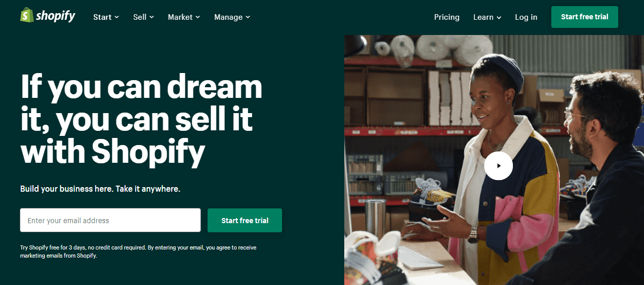The image size is (644, 285).
Task: Play the video with the white play button
Action: (498, 165)
